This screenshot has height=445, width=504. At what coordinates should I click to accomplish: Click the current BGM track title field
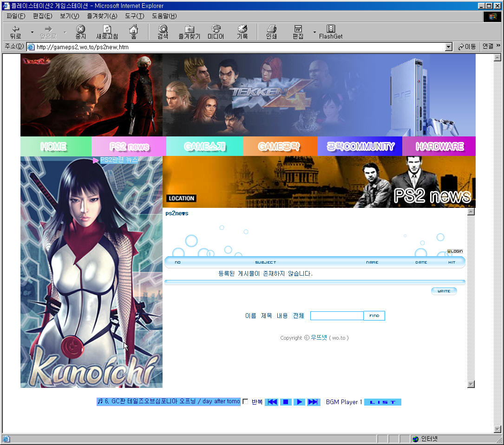coord(169,401)
